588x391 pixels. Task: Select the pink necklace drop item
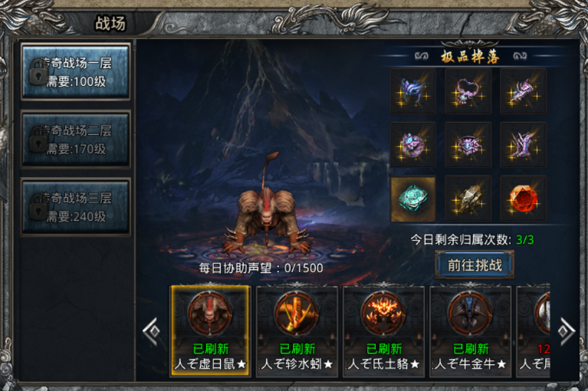tap(468, 91)
